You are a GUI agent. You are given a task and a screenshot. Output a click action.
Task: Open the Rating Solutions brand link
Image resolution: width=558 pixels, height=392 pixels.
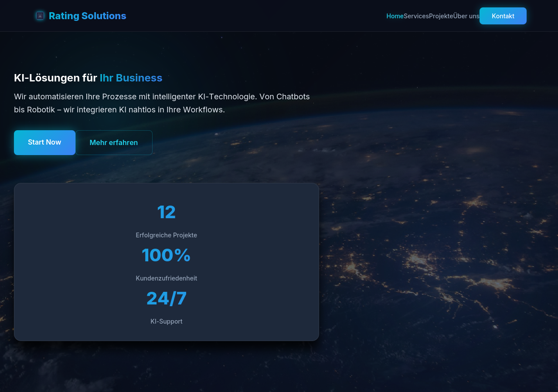point(81,16)
